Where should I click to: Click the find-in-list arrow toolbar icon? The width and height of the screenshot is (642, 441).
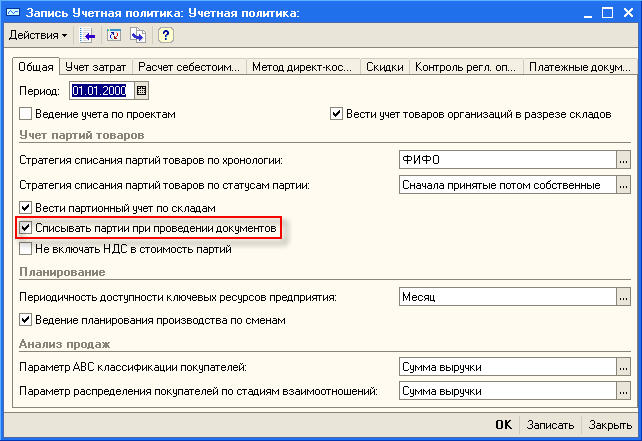pyautogui.click(x=89, y=35)
